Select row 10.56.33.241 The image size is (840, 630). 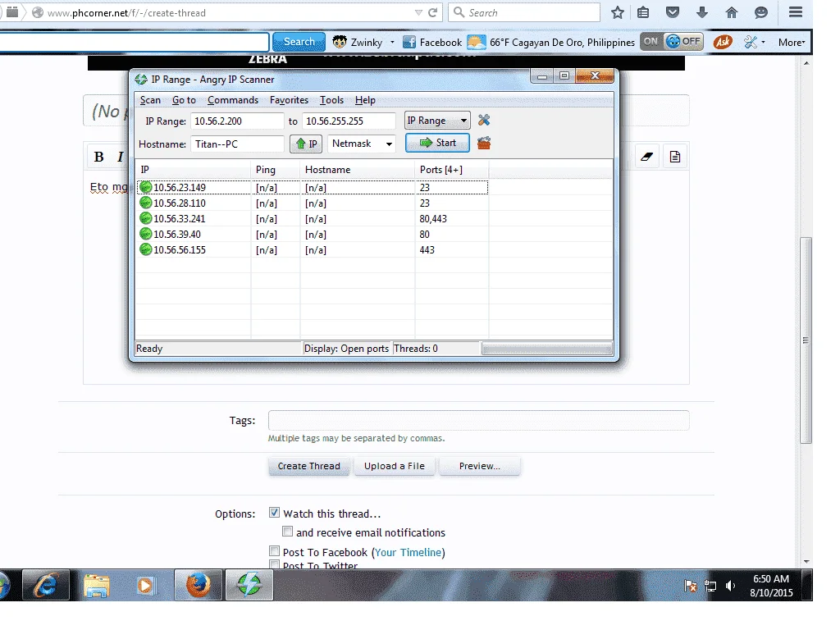pyautogui.click(x=313, y=218)
